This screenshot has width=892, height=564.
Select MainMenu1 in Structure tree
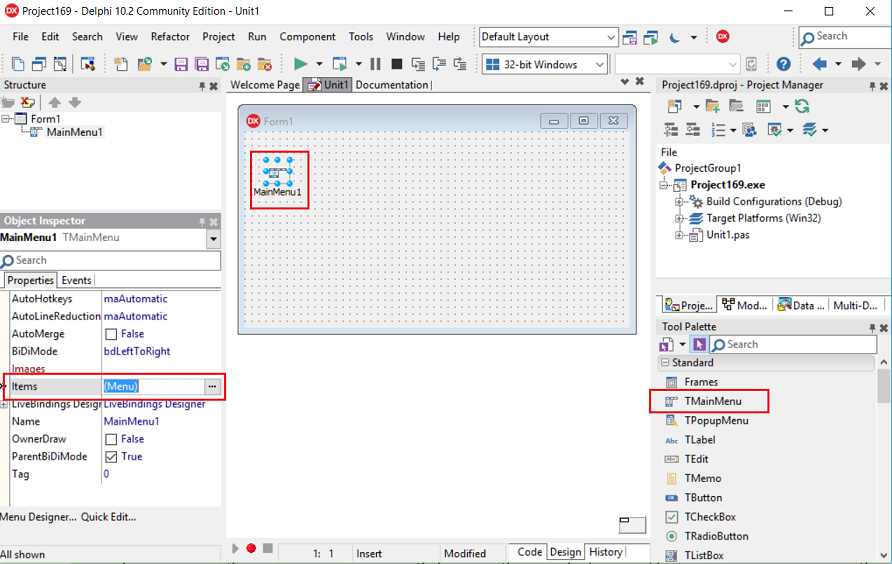(74, 132)
